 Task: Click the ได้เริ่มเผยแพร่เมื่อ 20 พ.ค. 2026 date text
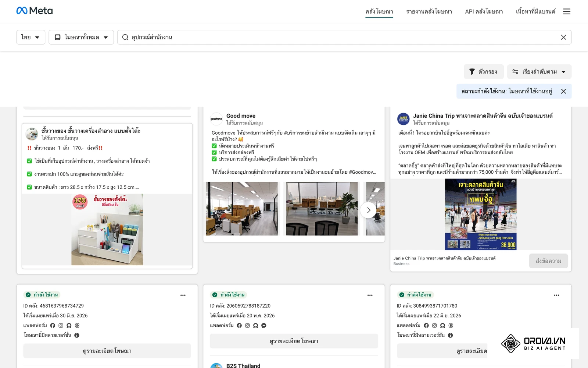pyautogui.click(x=242, y=316)
